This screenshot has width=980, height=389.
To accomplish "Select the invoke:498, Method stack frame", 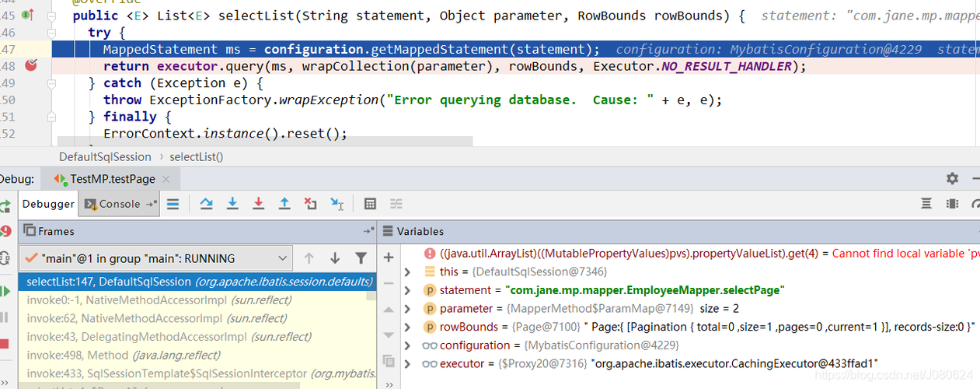I will click(78, 355).
